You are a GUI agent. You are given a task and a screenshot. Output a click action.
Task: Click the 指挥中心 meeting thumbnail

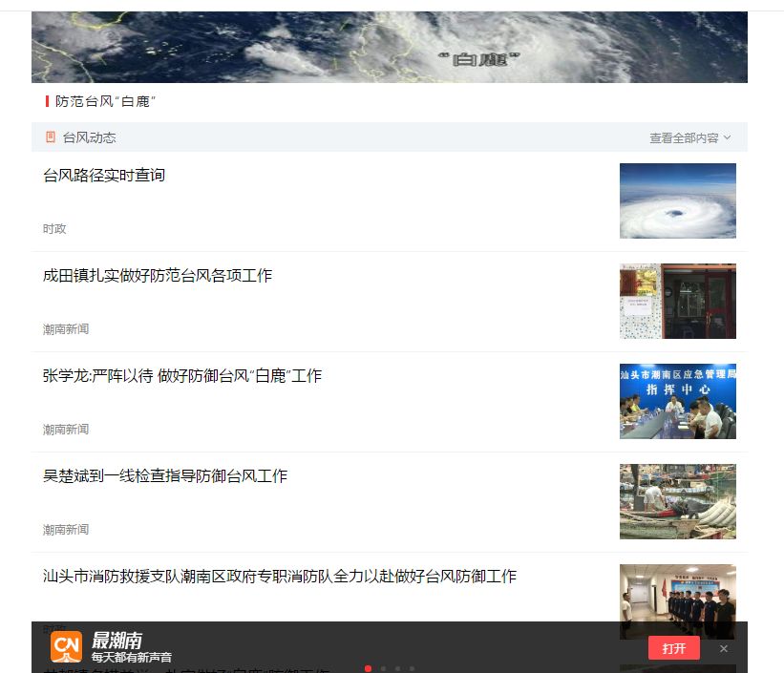677,401
